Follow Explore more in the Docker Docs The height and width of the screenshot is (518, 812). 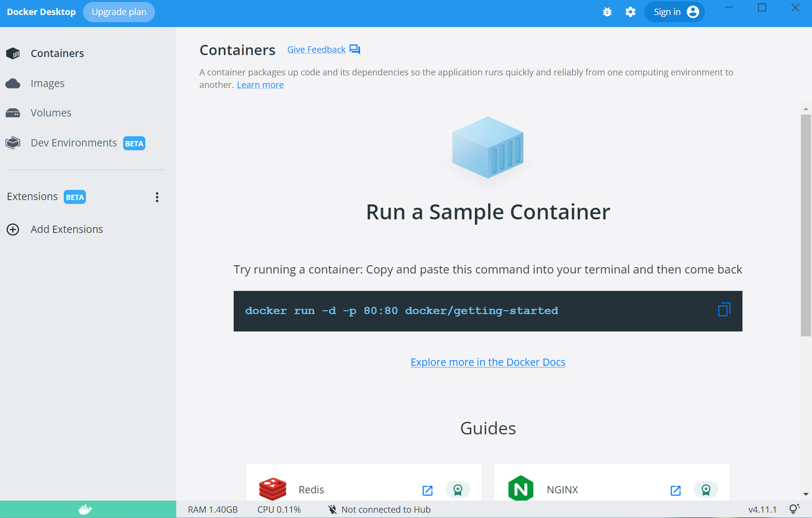pyautogui.click(x=488, y=362)
